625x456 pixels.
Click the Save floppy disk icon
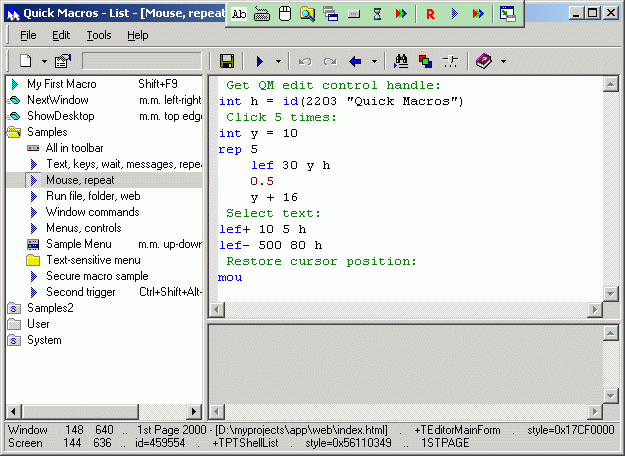click(227, 61)
